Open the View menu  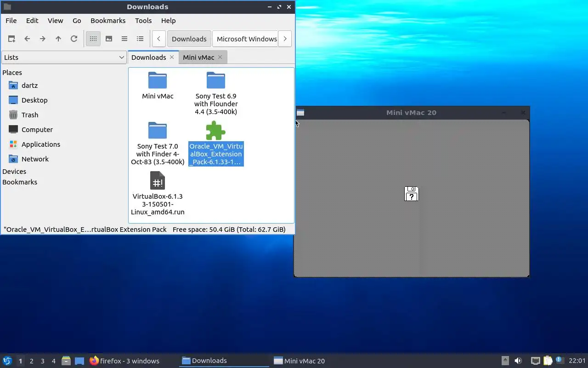pyautogui.click(x=56, y=21)
